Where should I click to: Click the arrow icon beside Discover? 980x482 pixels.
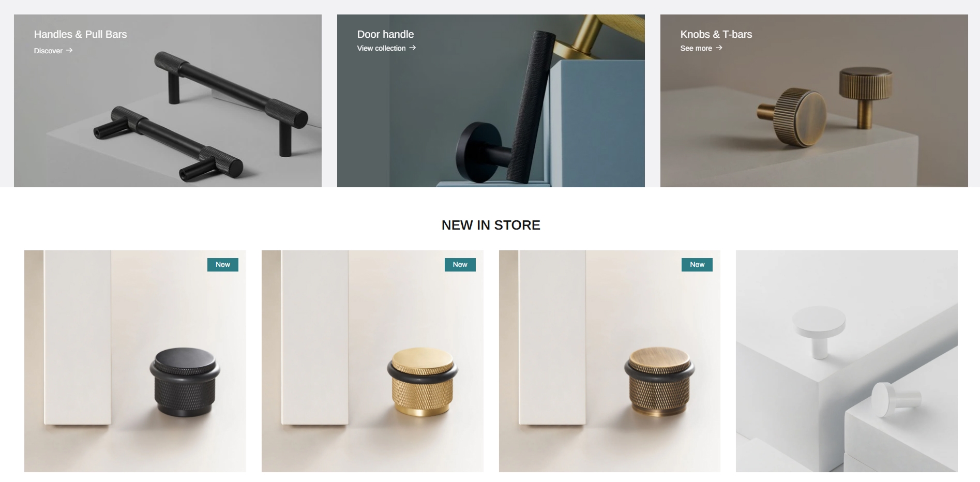69,50
